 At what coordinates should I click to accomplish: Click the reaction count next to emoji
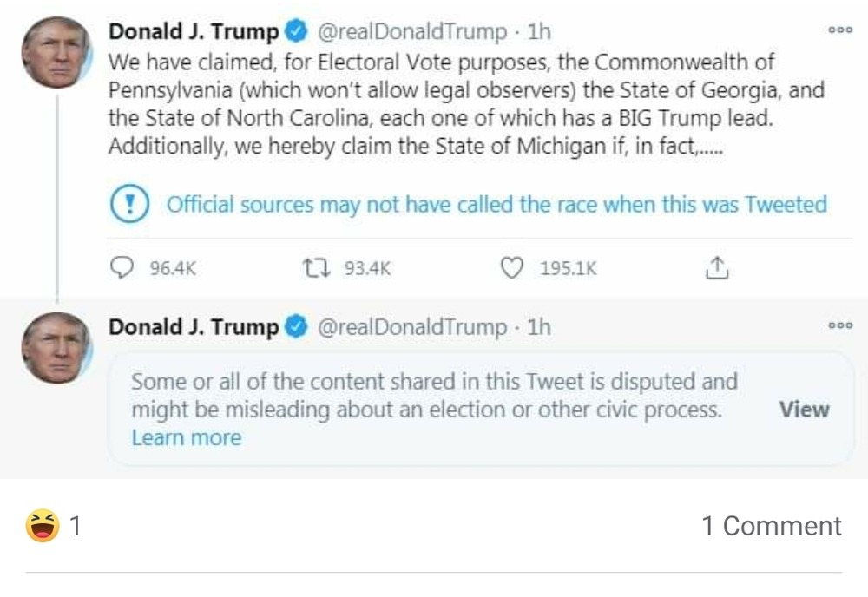point(76,526)
